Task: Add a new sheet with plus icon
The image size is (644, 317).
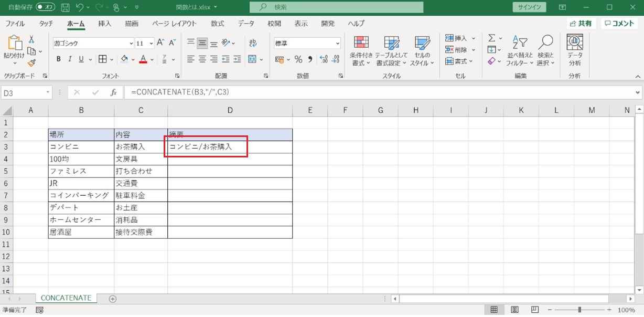Action: pos(112,299)
